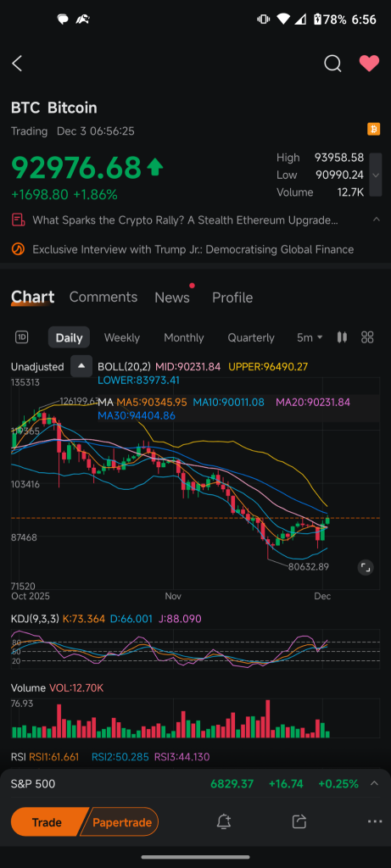Expand the High/Low/Volume stats chevron
The height and width of the screenshot is (868, 391).
376,175
